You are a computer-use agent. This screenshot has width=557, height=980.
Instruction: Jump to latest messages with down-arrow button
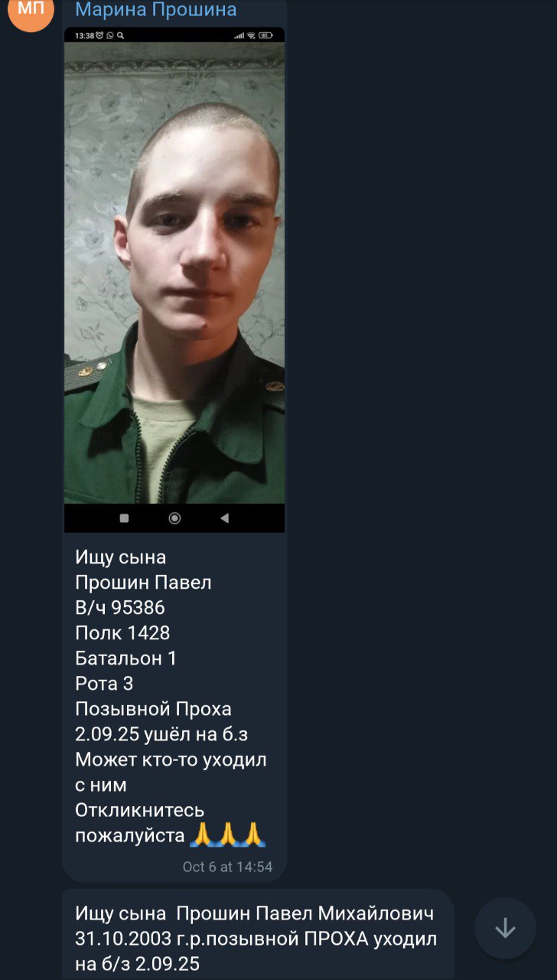pos(505,928)
